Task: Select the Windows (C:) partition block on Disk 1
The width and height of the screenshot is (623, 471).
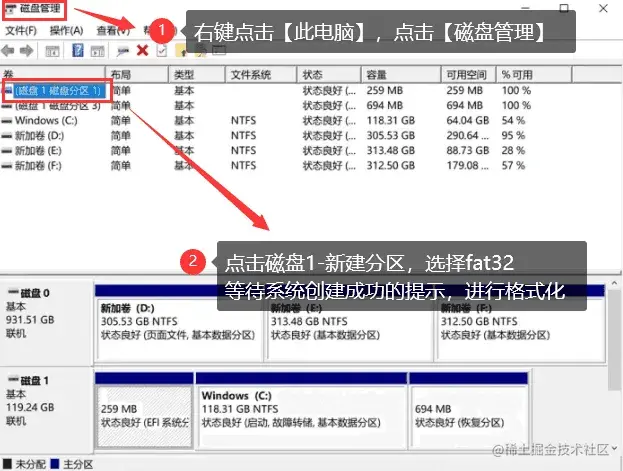Action: (x=302, y=410)
